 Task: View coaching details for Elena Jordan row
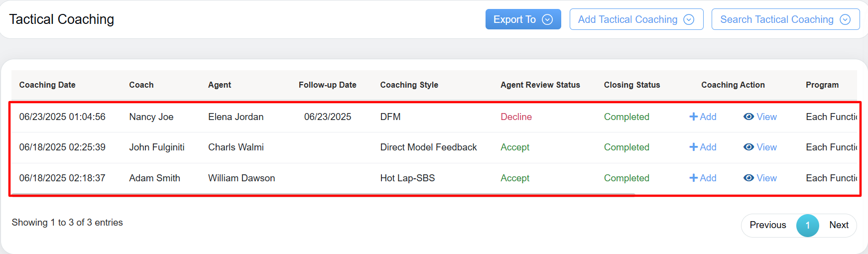click(x=760, y=117)
